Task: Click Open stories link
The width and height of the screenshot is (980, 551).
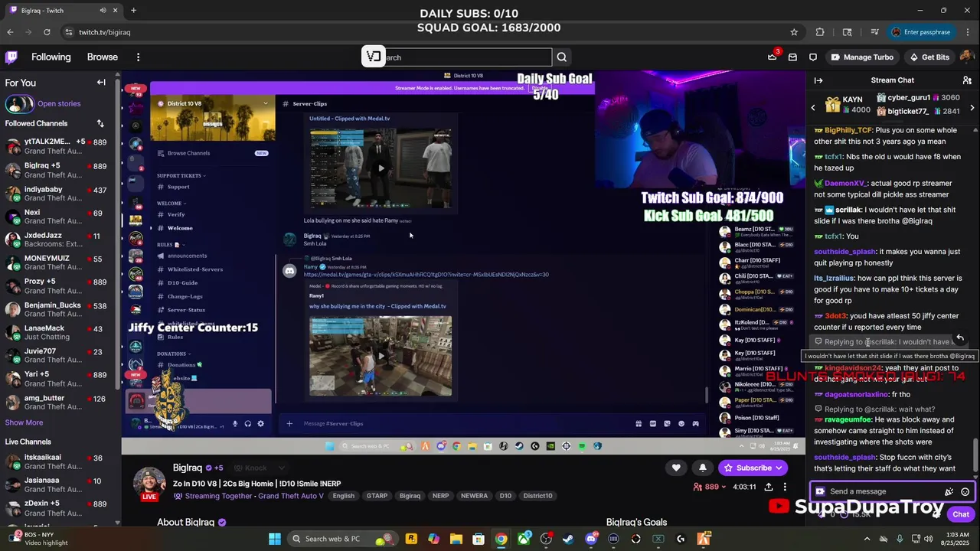Action: (x=59, y=104)
